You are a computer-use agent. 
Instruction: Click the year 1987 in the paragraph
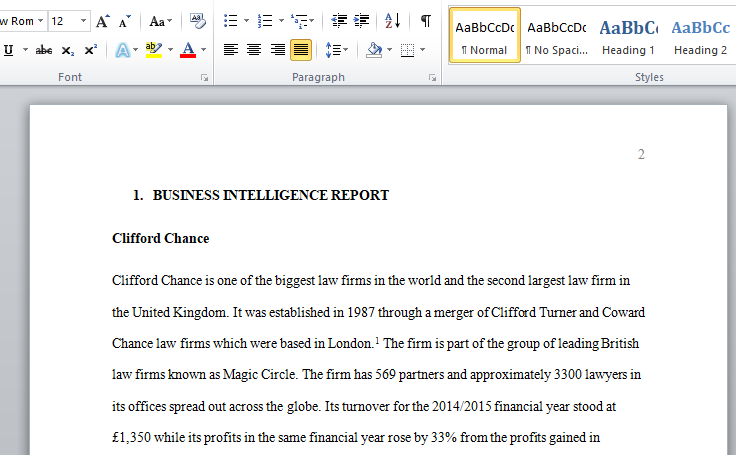pos(360,312)
